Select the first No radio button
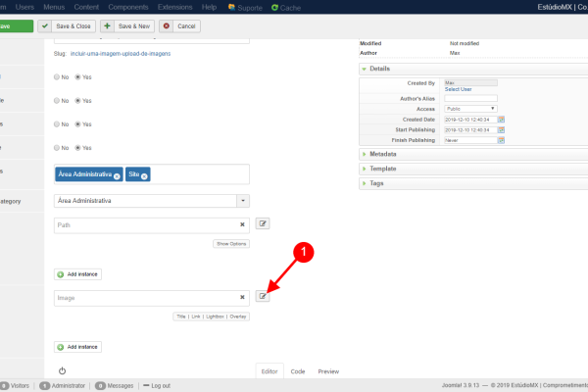 tap(55, 76)
